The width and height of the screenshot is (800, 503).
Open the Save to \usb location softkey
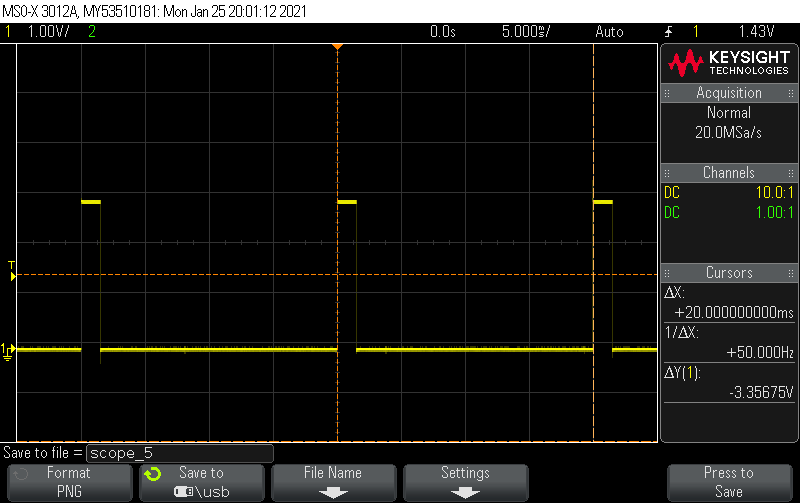(x=202, y=482)
